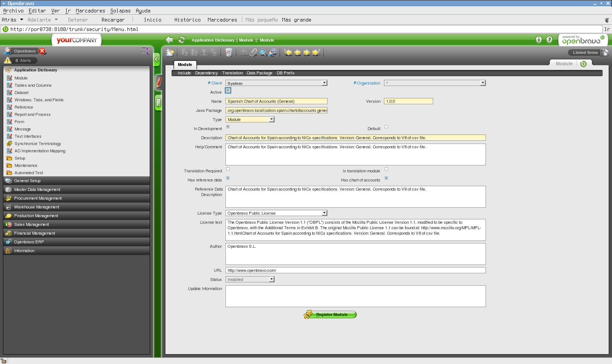
Task: Click the Linked Items button
Action: click(x=585, y=52)
